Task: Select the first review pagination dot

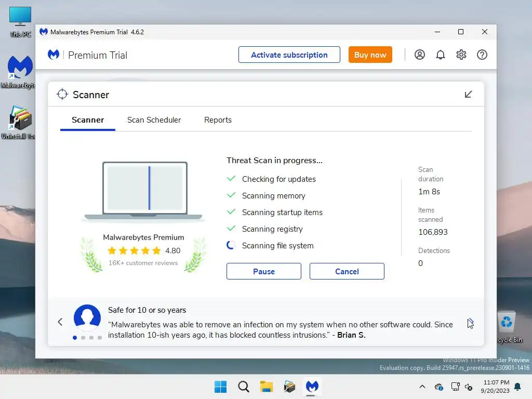Action: (75, 338)
